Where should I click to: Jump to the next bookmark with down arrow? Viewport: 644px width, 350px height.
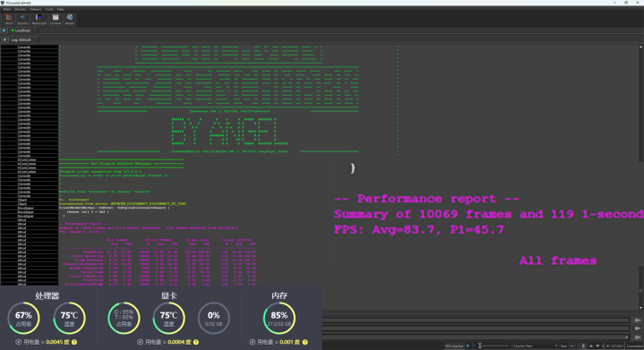pos(597,346)
